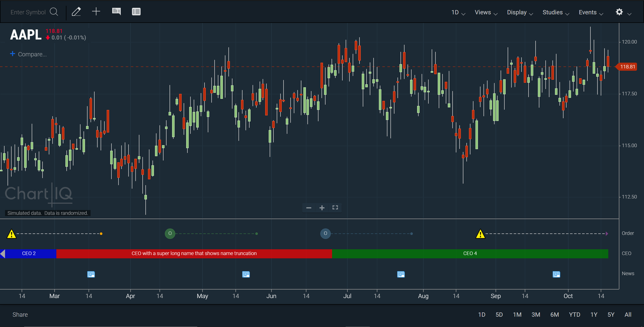Open the Events dropdown menu
This screenshot has height=327, width=644.
click(591, 12)
